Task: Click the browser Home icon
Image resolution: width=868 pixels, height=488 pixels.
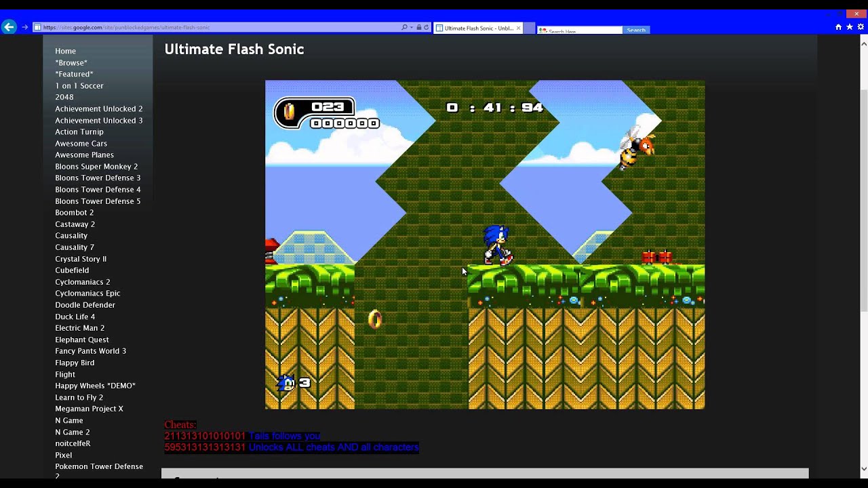Action: (838, 27)
